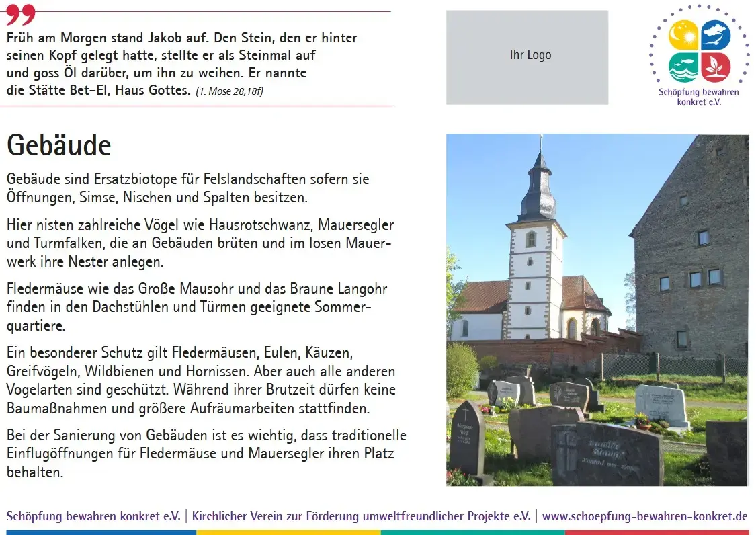Click the green fish and waves logo quadrant
756x535 pixels.
[683, 67]
